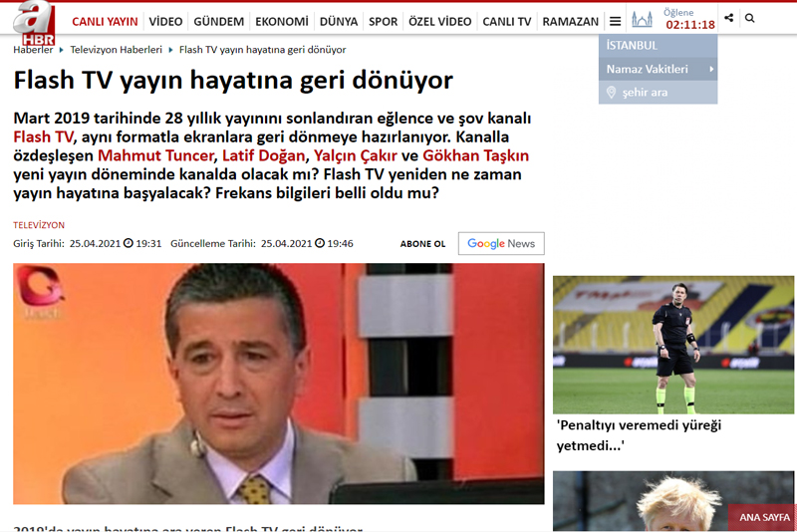Click the TELEVİZYON category label
This screenshot has height=532, width=797.
39,225
